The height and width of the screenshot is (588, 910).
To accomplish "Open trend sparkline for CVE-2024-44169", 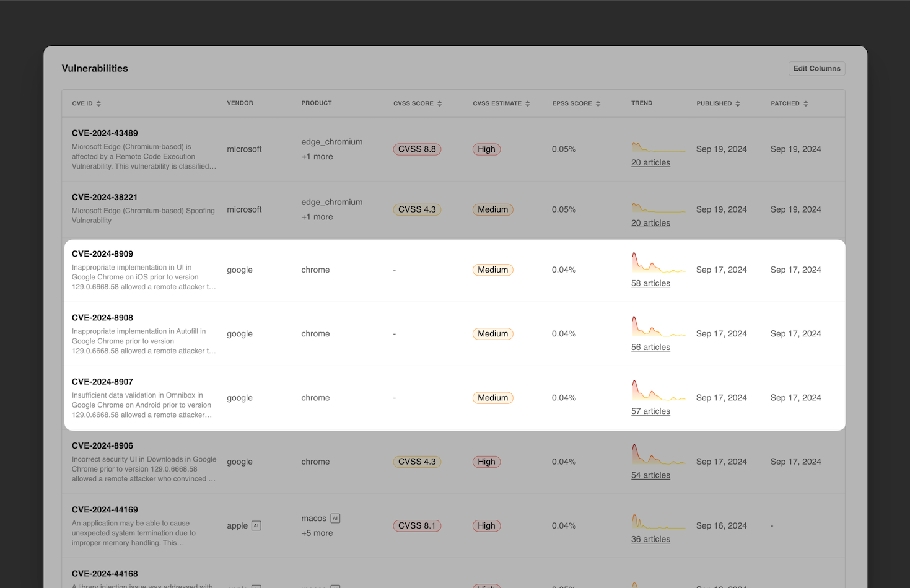I will (658, 521).
